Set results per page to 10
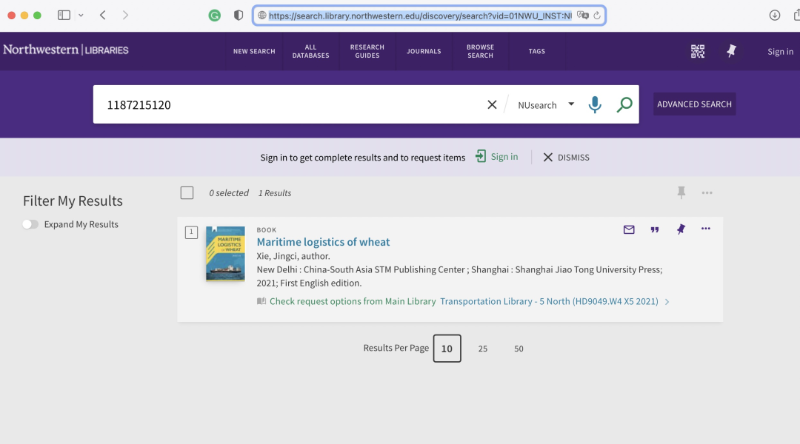The image size is (800, 444). point(447,349)
